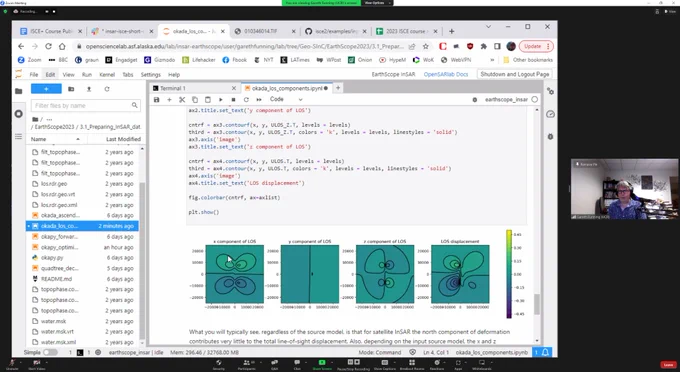Screen dimensions: 680x372
Task: Open running terminals and kernels sidebar icon
Action: point(18,114)
